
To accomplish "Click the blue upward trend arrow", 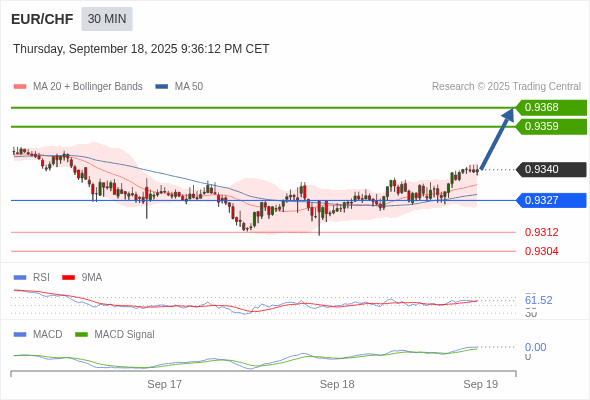I will point(497,139).
